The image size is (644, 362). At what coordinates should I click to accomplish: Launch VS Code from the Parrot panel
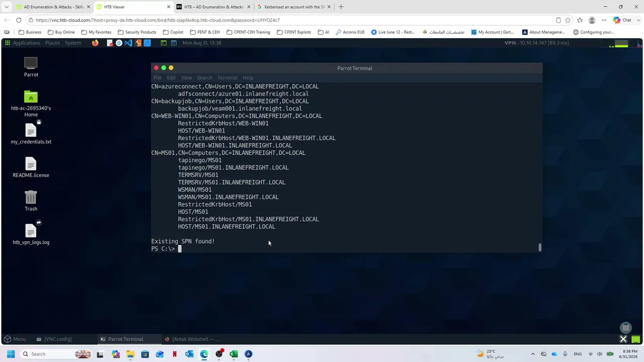(128, 43)
